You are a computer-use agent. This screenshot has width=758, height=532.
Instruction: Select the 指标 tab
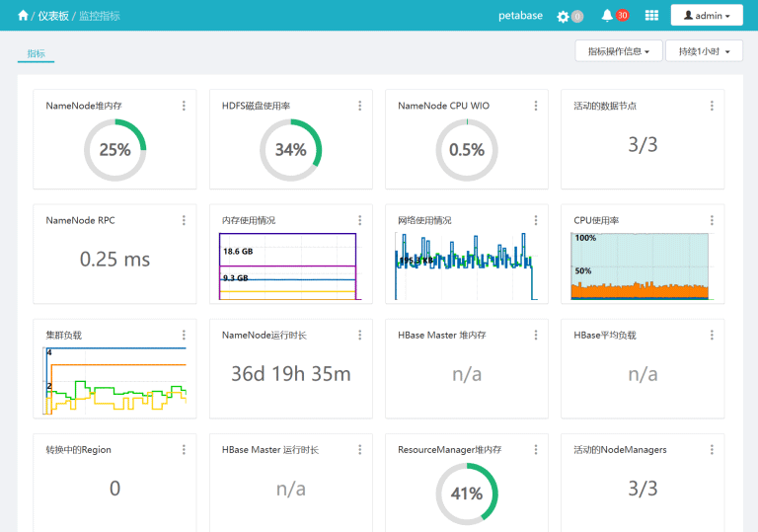[36, 53]
